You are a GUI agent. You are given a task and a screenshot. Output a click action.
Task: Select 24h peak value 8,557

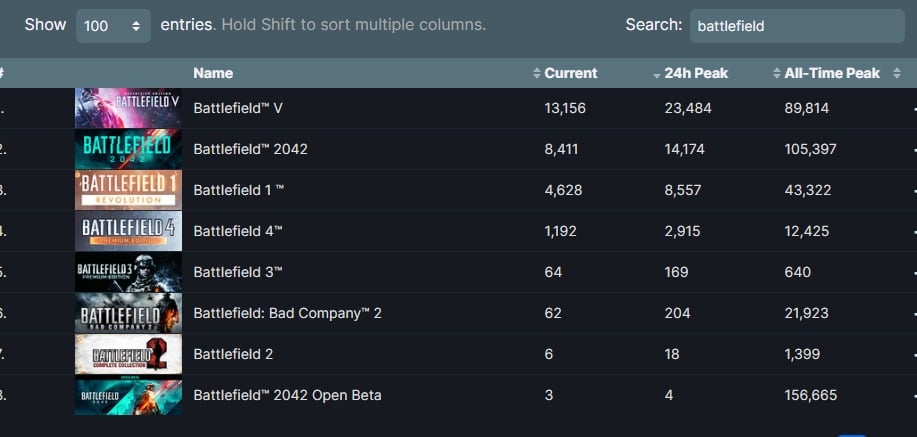(682, 190)
